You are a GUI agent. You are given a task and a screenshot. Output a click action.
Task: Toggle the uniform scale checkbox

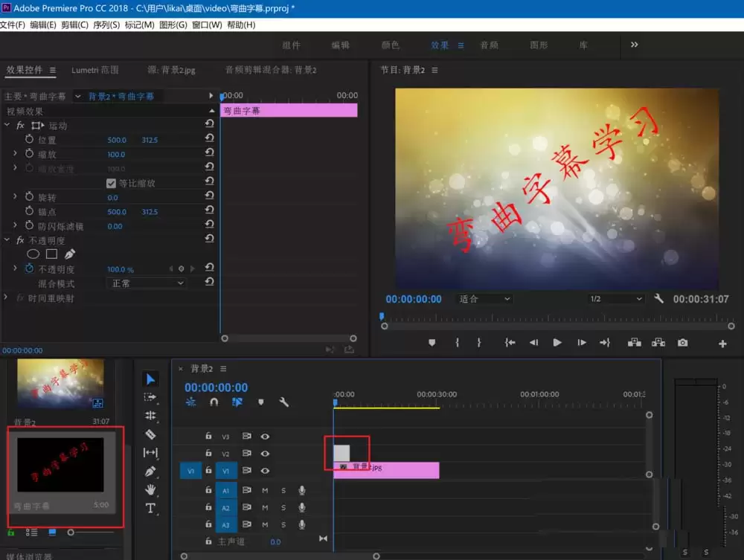click(x=112, y=183)
